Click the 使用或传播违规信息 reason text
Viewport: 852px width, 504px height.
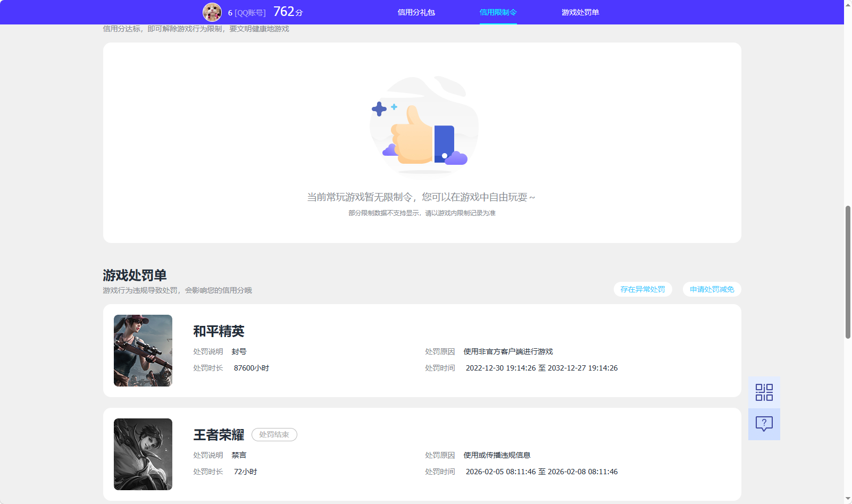click(497, 455)
